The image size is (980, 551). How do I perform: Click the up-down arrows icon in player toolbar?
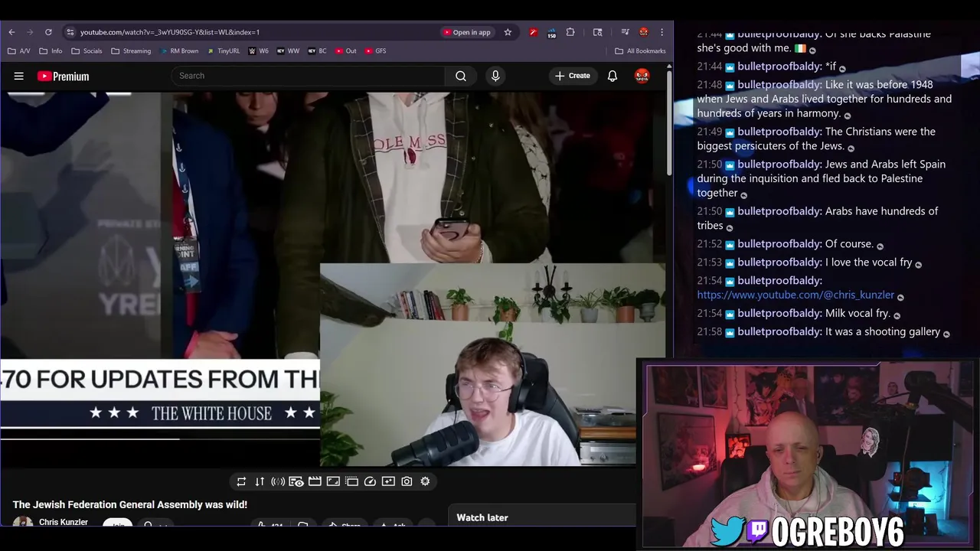point(260,481)
